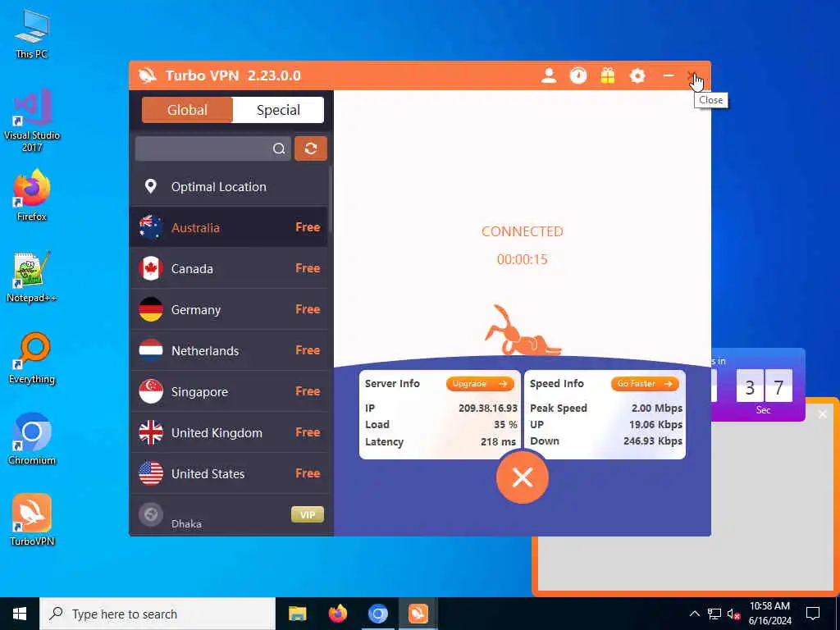Click the Netherlands flag icon
This screenshot has height=630, width=840.
151,350
